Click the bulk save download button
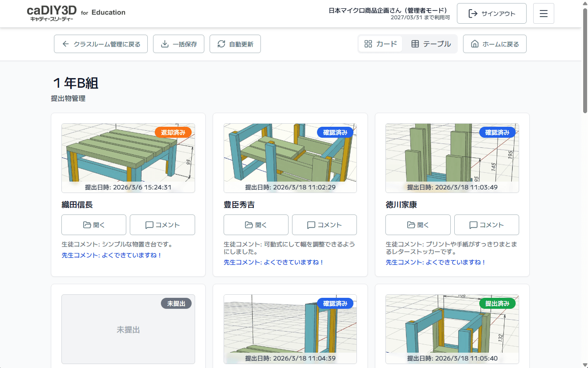Screen dimensions: 588x368 (x=178, y=44)
